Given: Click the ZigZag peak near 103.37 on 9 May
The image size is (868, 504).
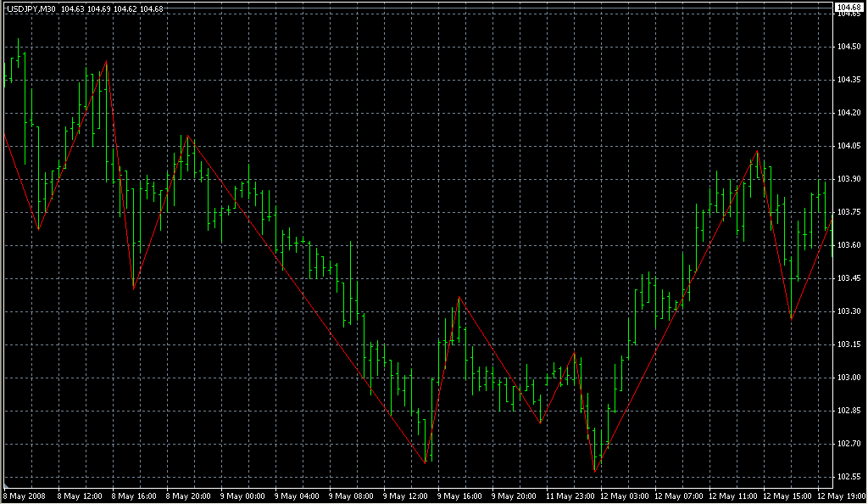Looking at the screenshot, I should (459, 297).
